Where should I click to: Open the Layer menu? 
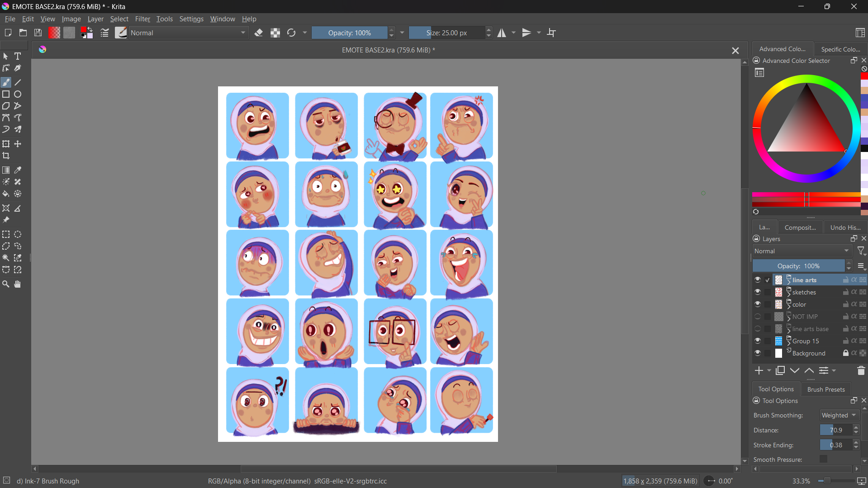95,19
